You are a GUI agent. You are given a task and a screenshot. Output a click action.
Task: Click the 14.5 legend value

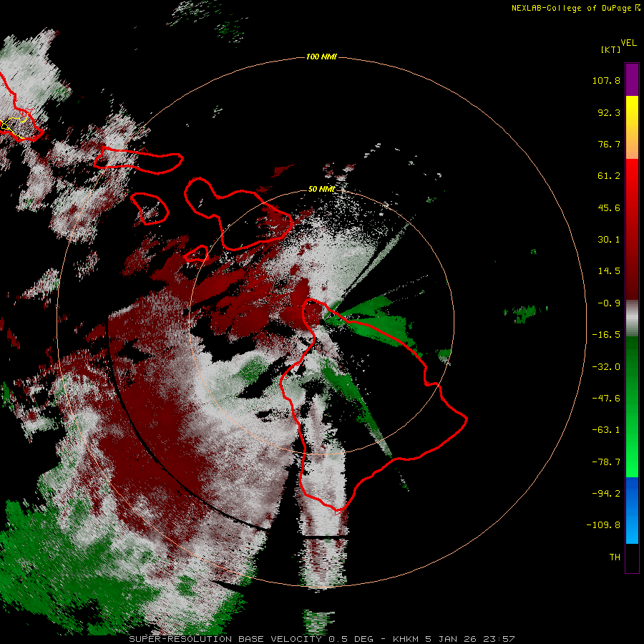609,271
